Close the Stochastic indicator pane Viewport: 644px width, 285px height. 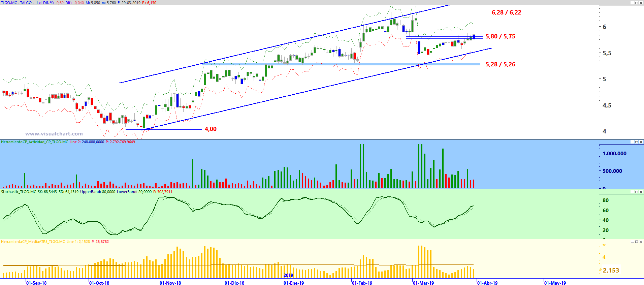(641, 192)
